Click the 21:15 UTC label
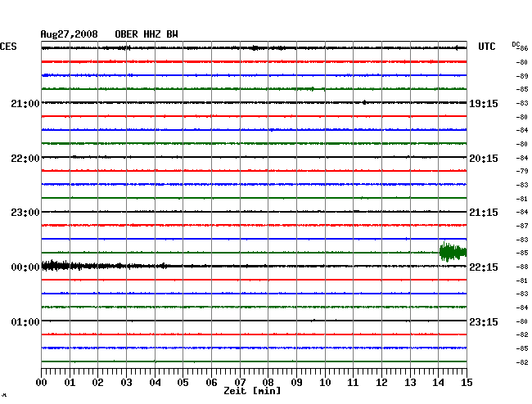Viewport: 532px width, 404px height. 484,213
